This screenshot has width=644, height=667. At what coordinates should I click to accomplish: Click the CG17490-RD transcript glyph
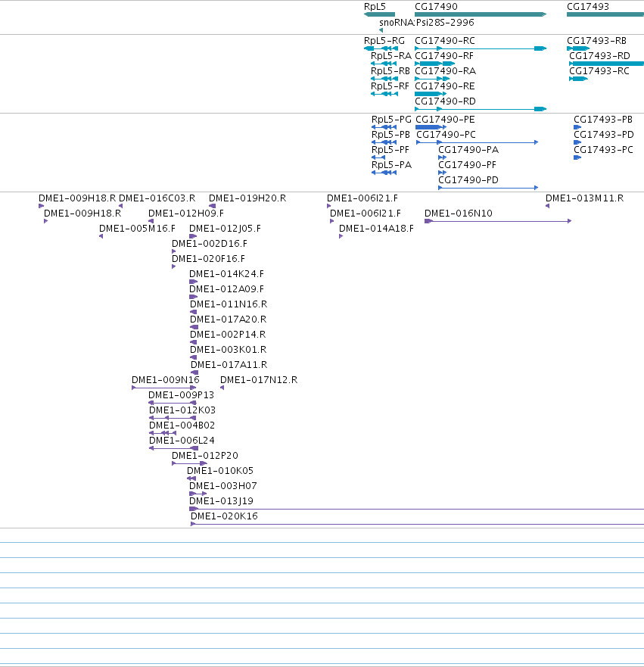[x=481, y=109]
